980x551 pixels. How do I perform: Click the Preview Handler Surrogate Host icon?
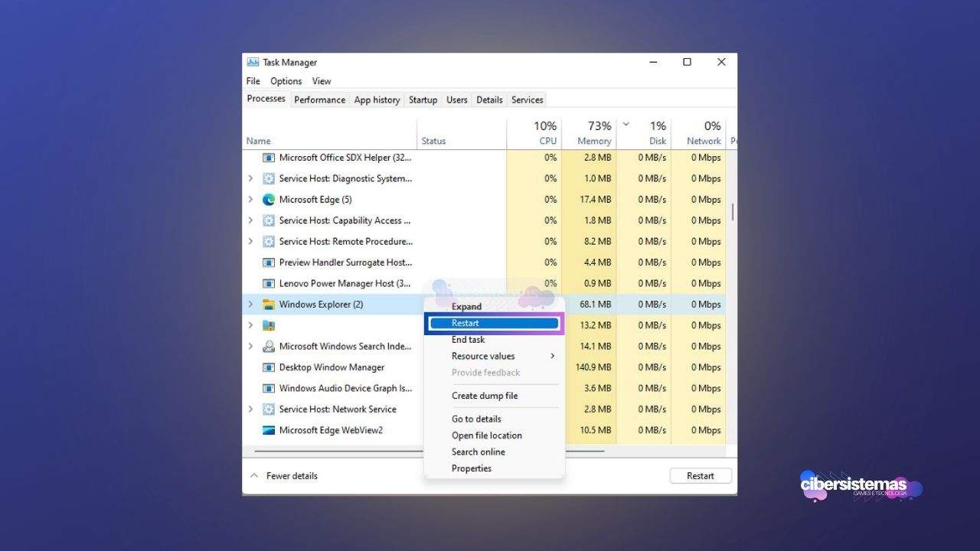pos(268,262)
